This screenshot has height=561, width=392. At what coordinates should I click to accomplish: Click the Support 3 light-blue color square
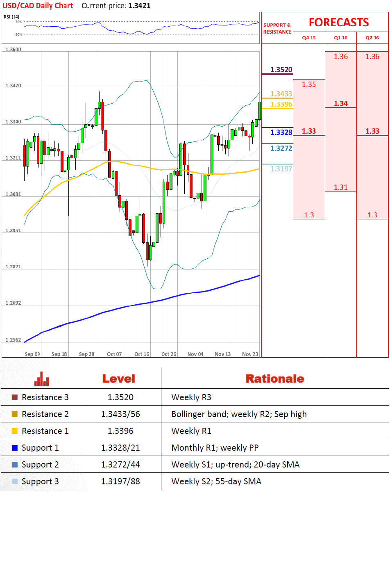coord(15,481)
